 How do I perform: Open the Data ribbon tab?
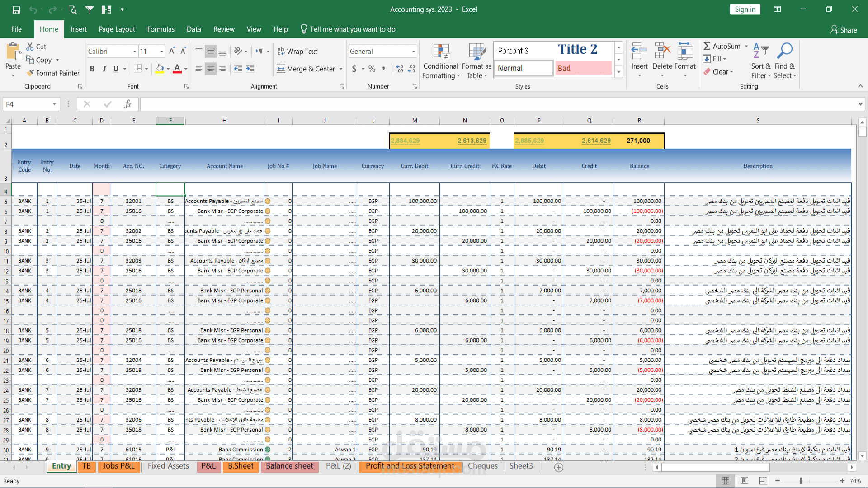click(193, 29)
